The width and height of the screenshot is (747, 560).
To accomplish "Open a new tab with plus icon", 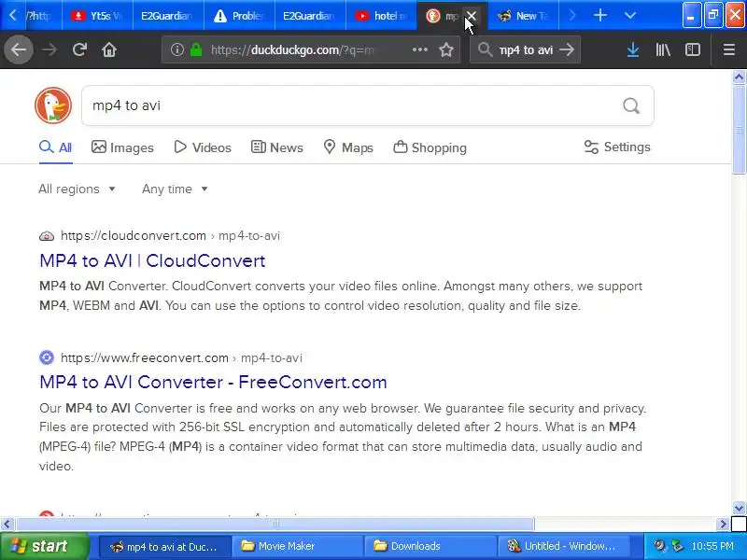I will click(600, 16).
